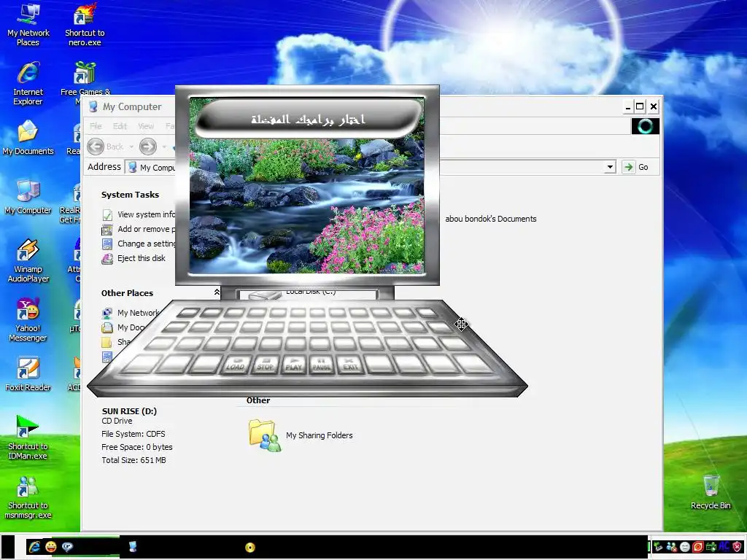The width and height of the screenshot is (747, 560).
Task: Open the Back history dropdown arrow
Action: coord(131,147)
